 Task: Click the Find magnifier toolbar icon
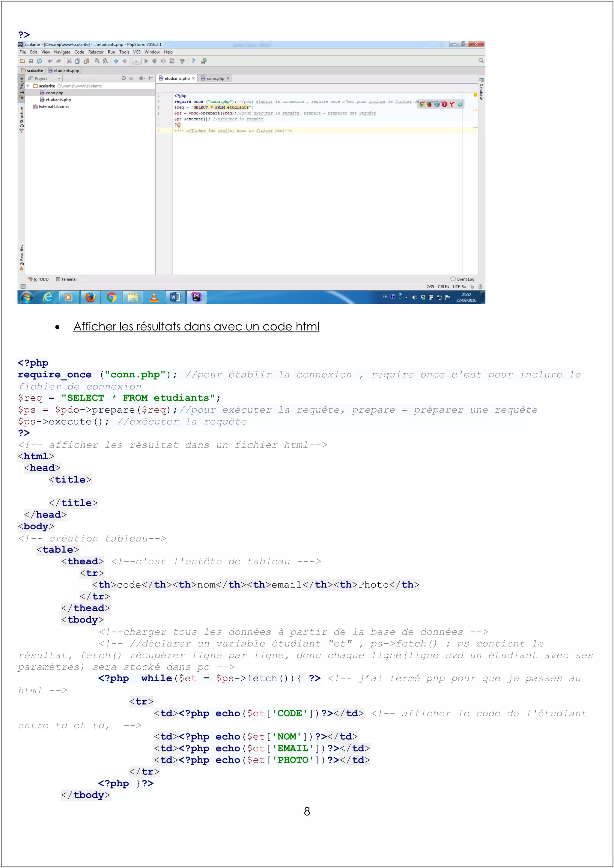tap(97, 61)
